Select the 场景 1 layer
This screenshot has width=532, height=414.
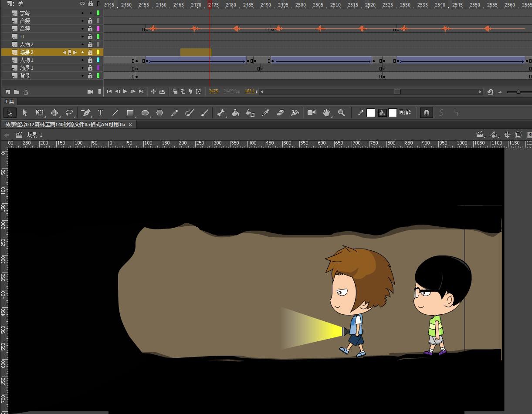click(26, 68)
